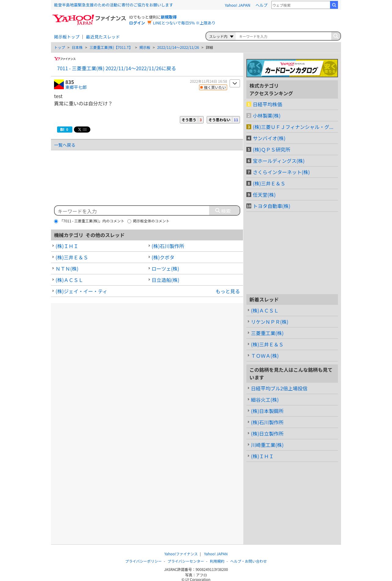Go to 掲示板トップ
Screen dimensions: 392x581
point(67,37)
